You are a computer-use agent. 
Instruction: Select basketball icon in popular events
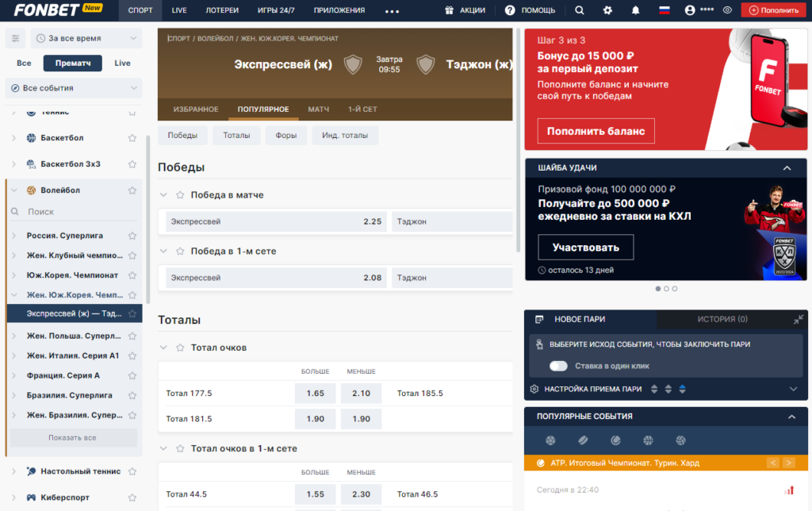pyautogui.click(x=649, y=440)
